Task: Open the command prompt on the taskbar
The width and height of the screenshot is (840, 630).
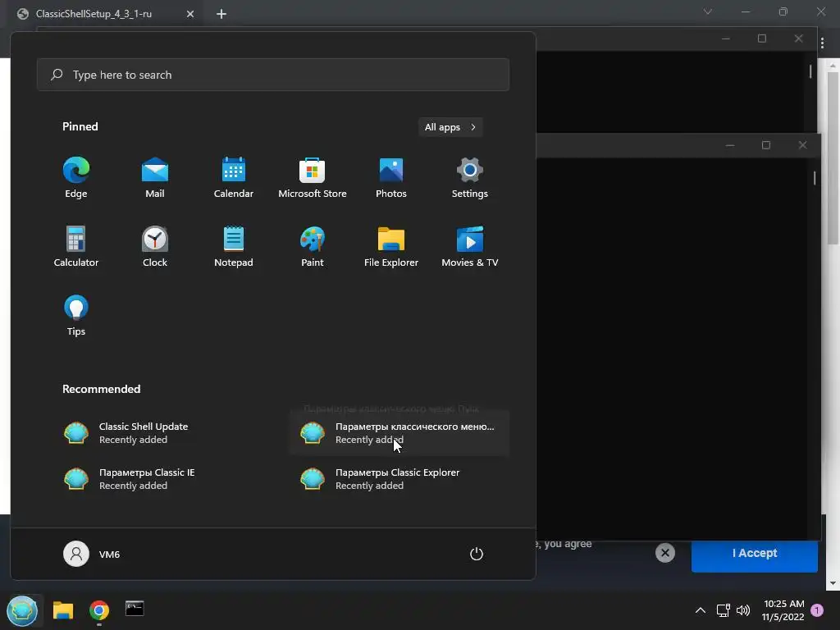Action: click(135, 609)
